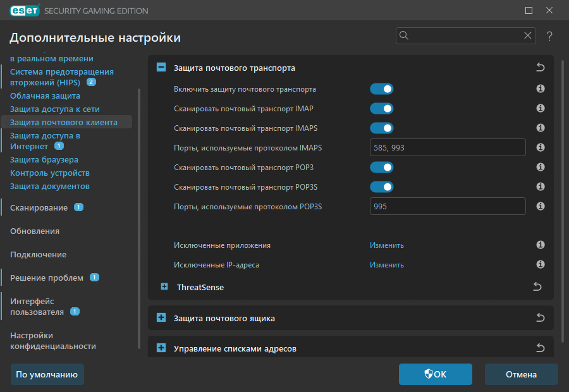Collapse the Защита почтового транспорта section
569x392 pixels.
[161, 67]
